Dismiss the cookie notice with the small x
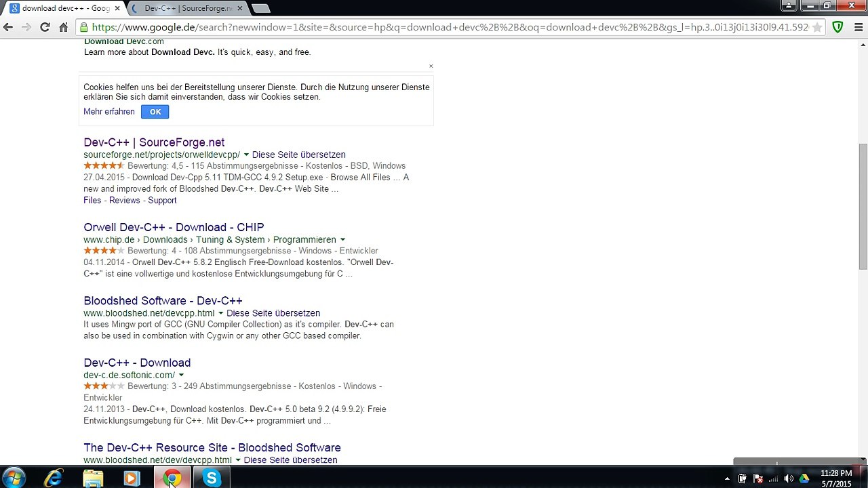The image size is (868, 488). (431, 66)
